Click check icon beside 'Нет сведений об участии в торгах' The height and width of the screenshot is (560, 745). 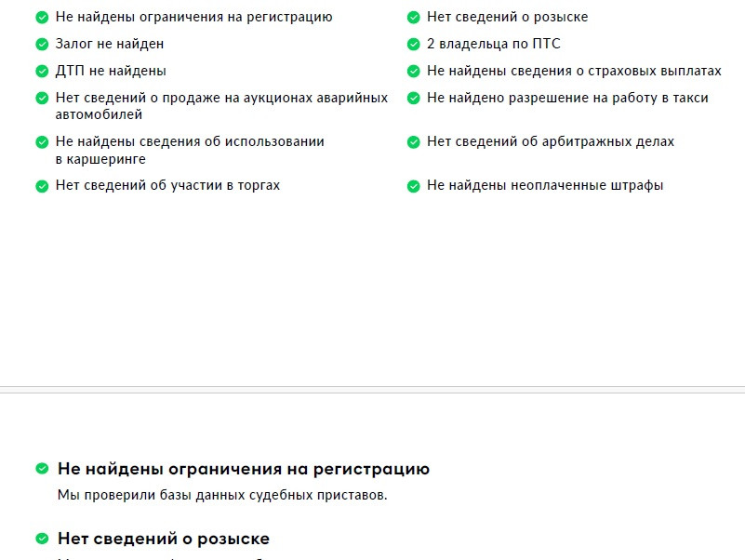pos(42,186)
